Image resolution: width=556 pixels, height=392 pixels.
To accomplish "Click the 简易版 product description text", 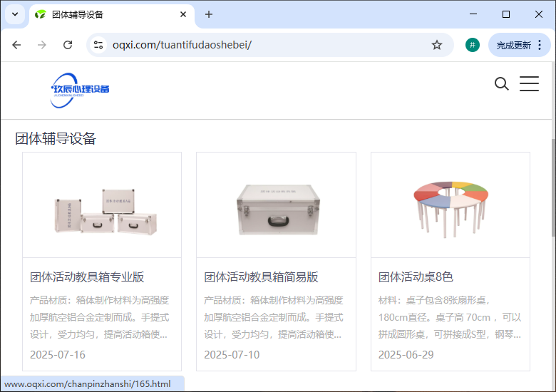I will (x=274, y=317).
